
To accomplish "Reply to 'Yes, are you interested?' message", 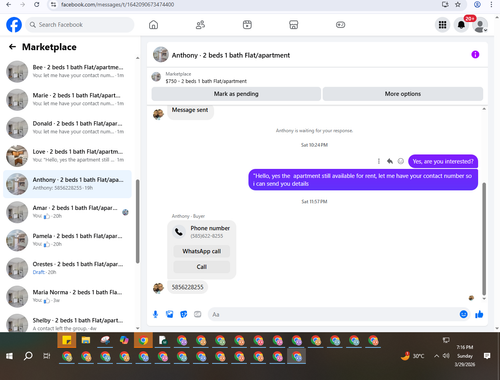I will pyautogui.click(x=390, y=161).
